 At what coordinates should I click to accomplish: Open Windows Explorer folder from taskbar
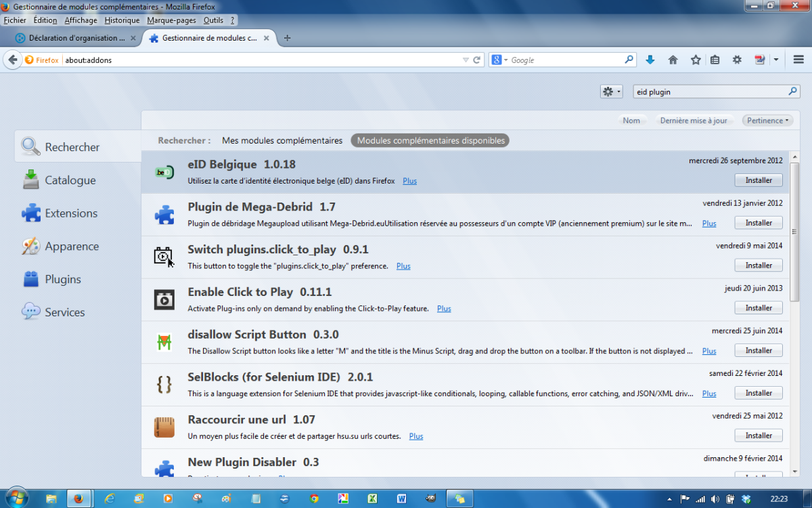point(51,499)
